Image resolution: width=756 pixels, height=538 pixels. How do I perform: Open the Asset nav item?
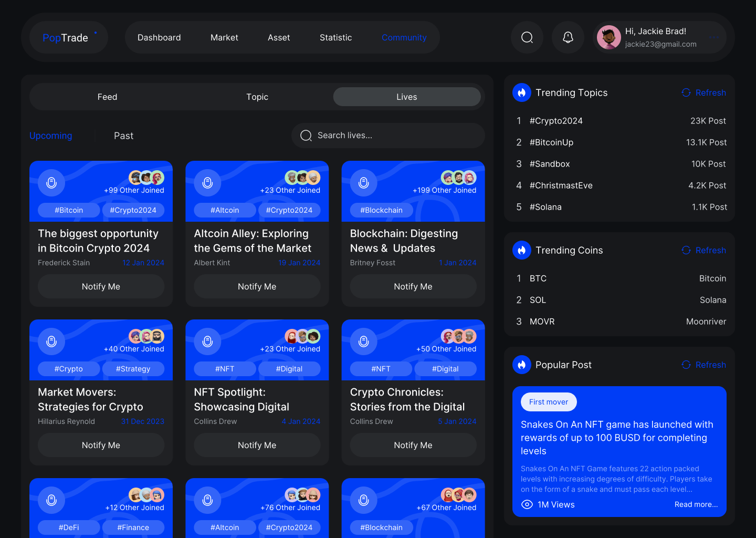point(279,38)
